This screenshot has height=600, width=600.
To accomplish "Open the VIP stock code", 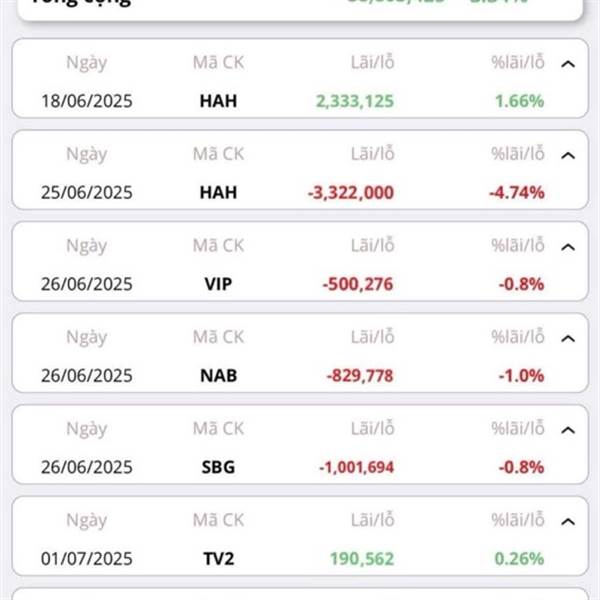I will coord(218,284).
